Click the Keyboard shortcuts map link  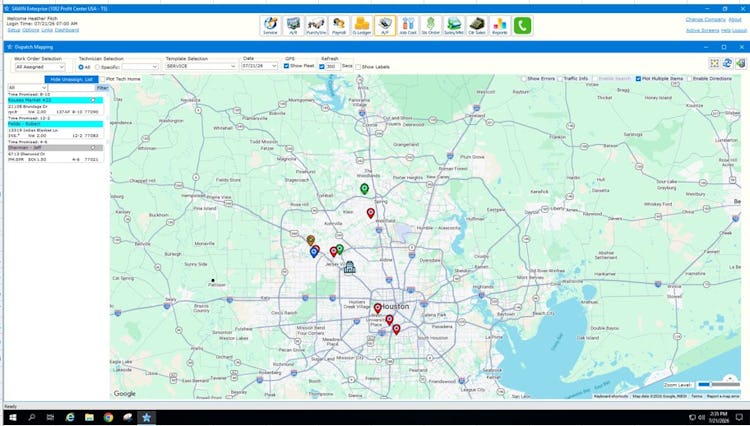(x=611, y=396)
